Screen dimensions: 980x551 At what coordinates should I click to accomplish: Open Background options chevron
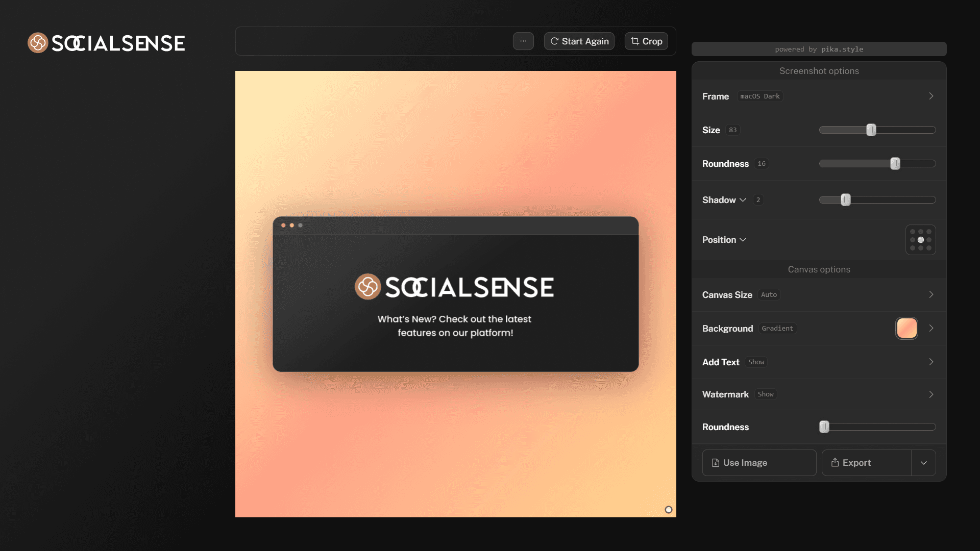(931, 328)
